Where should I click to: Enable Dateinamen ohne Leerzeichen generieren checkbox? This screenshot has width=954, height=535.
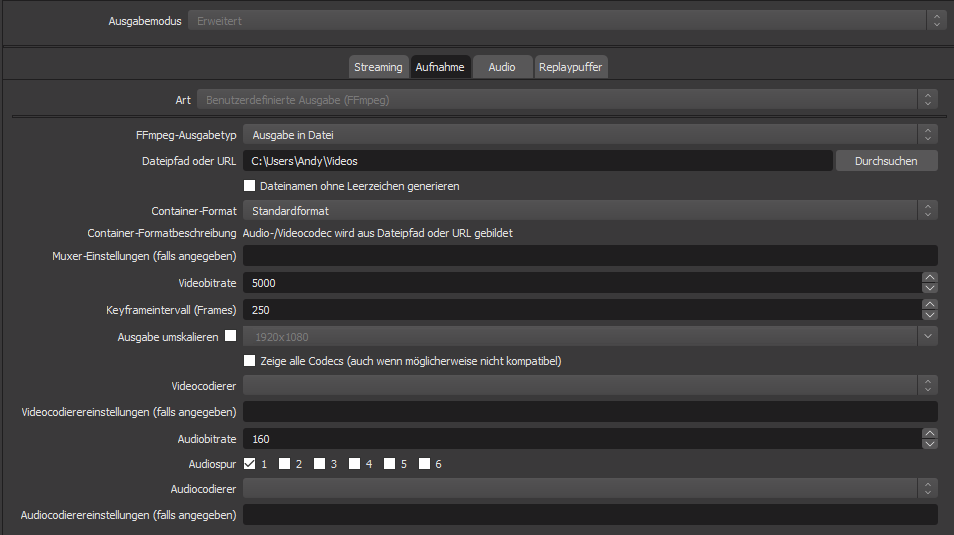[x=250, y=186]
